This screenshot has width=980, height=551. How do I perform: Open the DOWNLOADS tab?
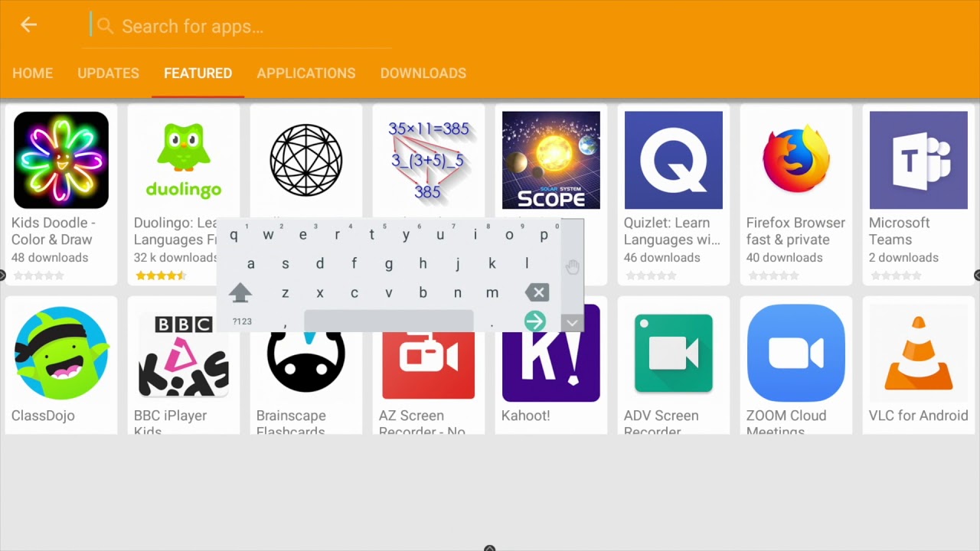coord(423,73)
